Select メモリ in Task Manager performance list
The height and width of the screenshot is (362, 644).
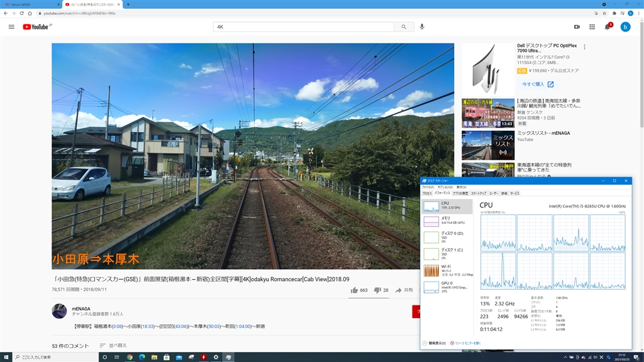tap(447, 221)
